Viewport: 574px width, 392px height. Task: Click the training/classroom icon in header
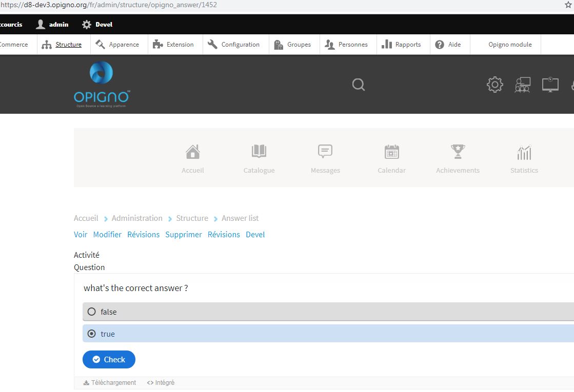pos(523,84)
